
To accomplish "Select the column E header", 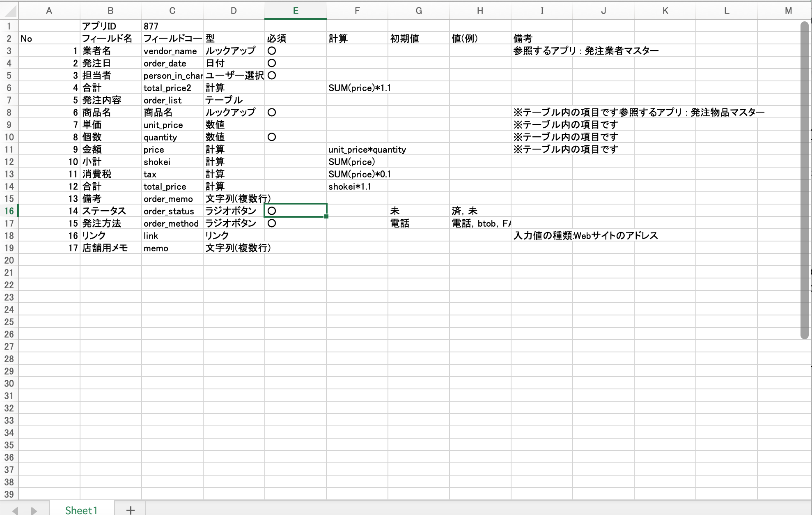I will (x=295, y=11).
